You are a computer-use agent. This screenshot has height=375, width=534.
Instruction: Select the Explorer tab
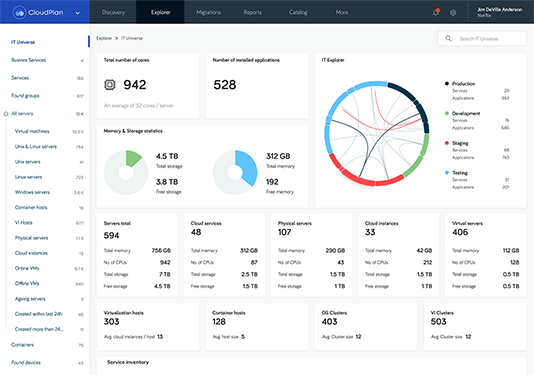pyautogui.click(x=160, y=12)
